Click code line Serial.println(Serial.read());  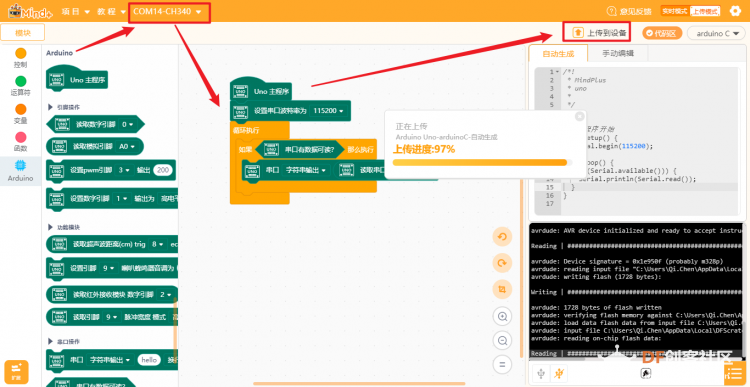tap(637, 179)
